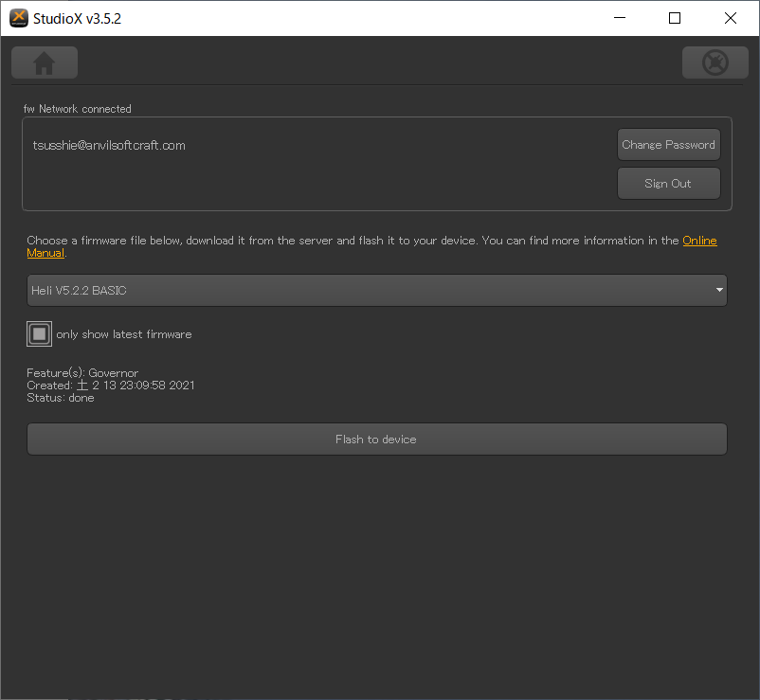
Task: Click the 'only show latest firmware' label
Action: point(124,334)
